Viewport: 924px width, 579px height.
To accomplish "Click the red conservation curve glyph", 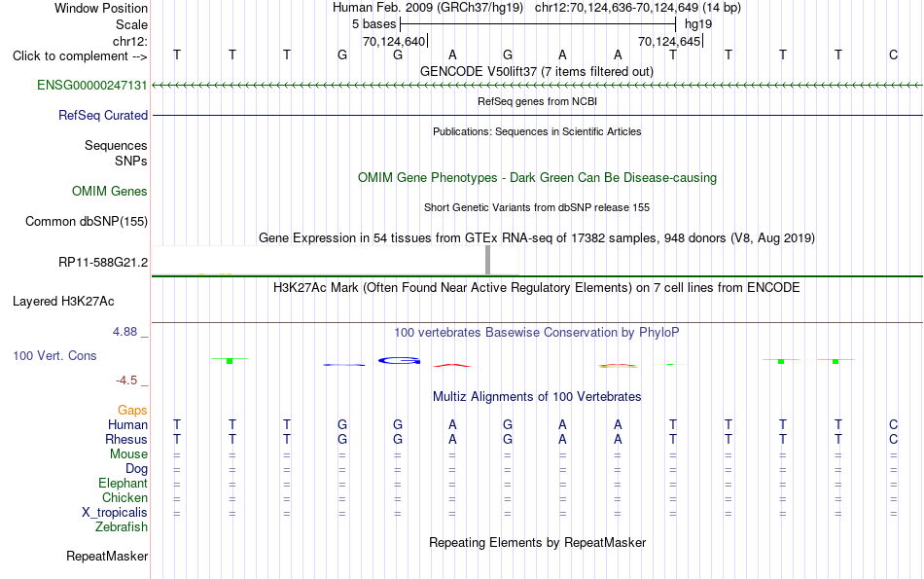I will 452,366.
